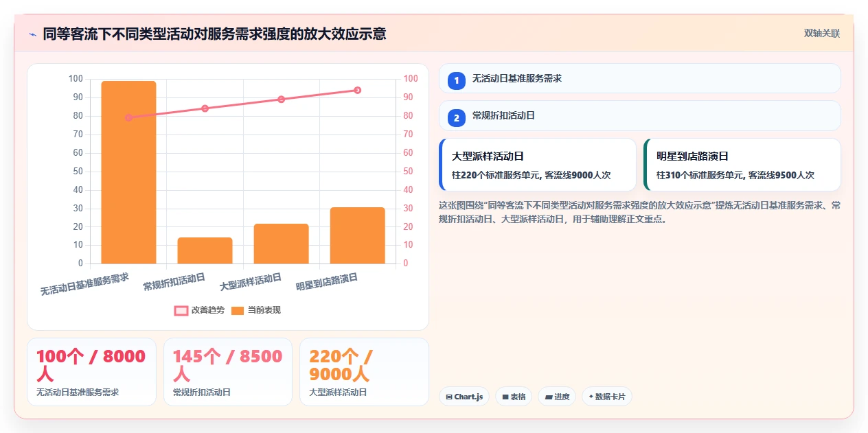868x433 pixels.
Task: Select the 100个 / 8000人 stat card
Action: tap(91, 372)
